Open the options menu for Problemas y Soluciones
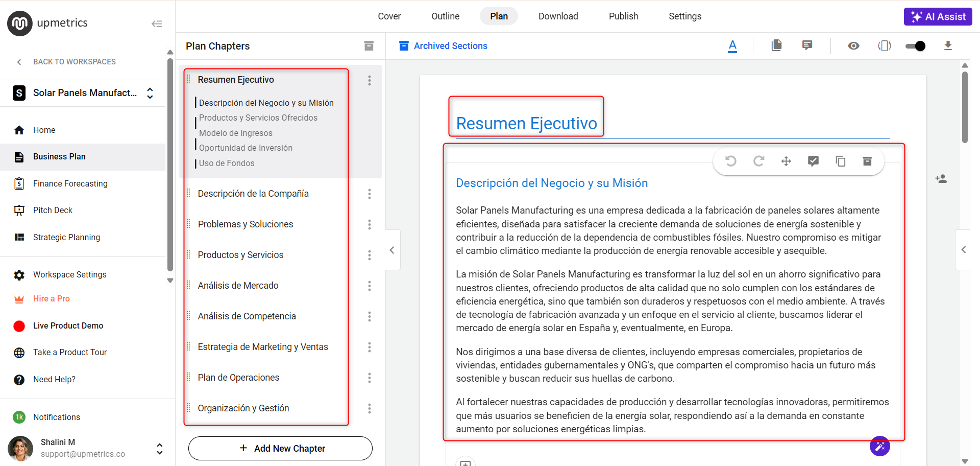 [x=370, y=225]
